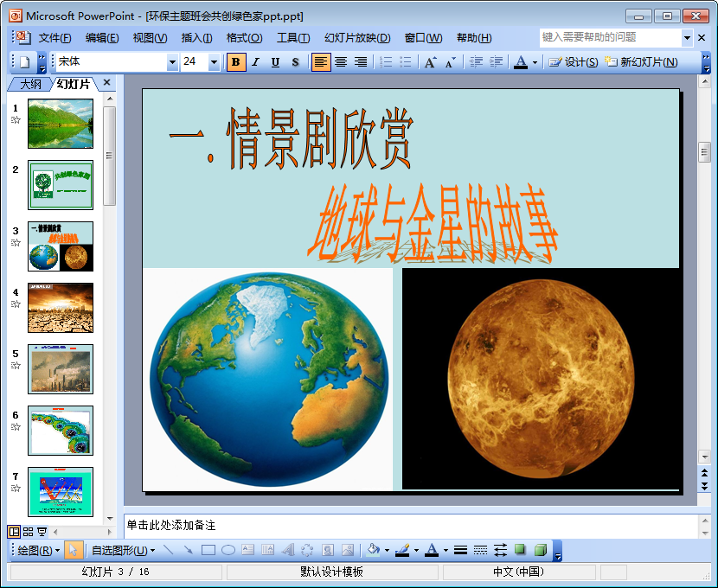
Task: Open formatting toolbar font color dropdown arrow
Action: click(x=535, y=62)
